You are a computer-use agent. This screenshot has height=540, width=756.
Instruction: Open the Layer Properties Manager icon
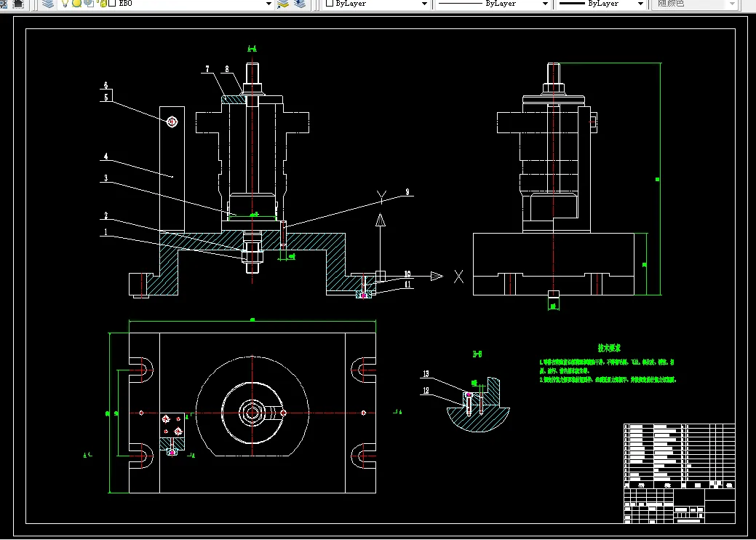click(48, 4)
